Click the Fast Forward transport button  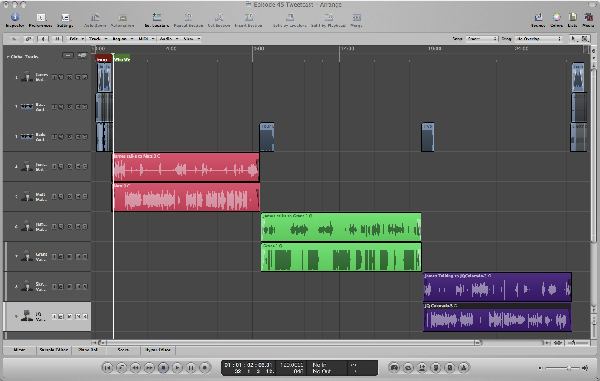tap(149, 368)
